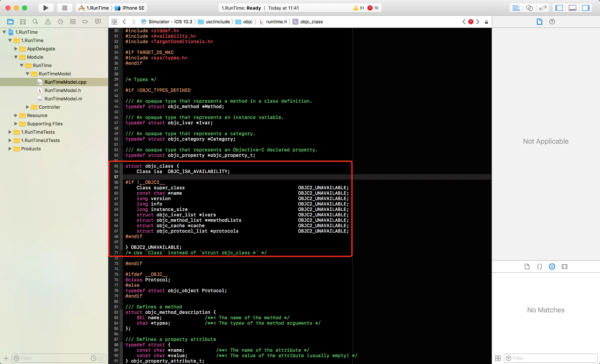Filter navigator by source control status
Image resolution: width=600 pixels, height=364 pixels.
coord(101,358)
